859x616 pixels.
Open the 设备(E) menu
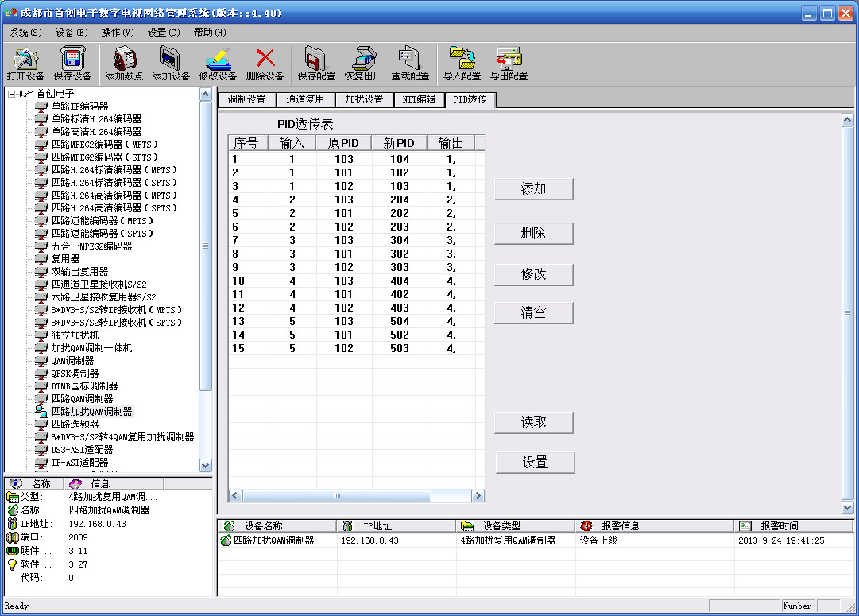click(72, 33)
